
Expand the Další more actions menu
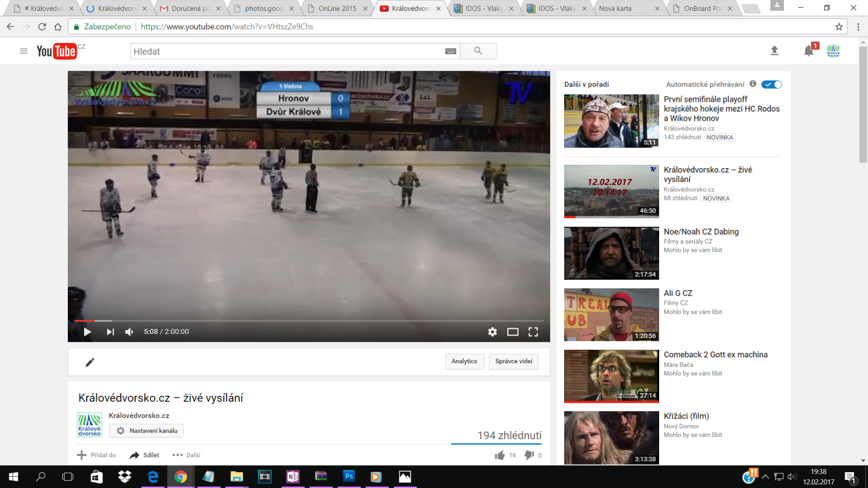coord(187,455)
